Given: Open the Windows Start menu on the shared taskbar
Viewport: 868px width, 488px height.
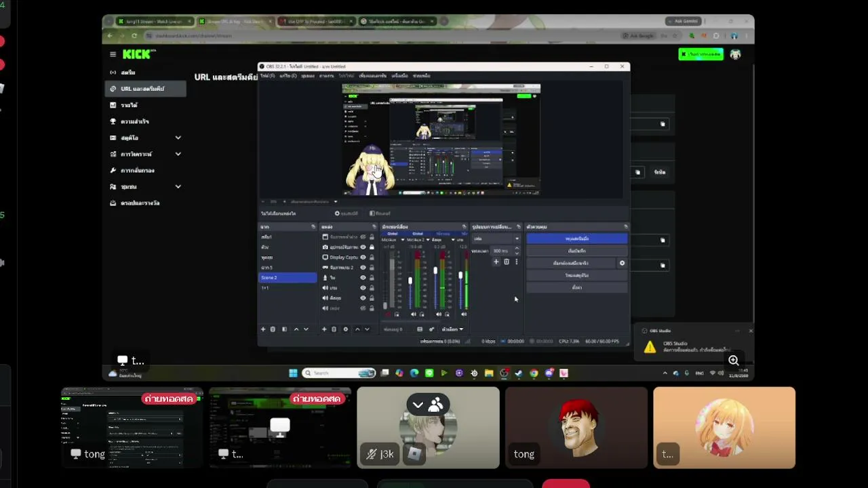Looking at the screenshot, I should click(x=293, y=373).
